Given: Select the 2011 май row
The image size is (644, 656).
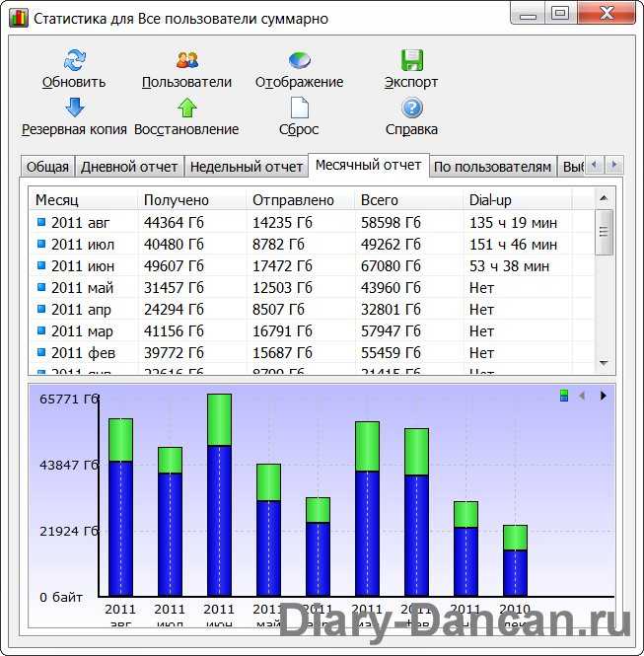Looking at the screenshot, I should [x=312, y=287].
